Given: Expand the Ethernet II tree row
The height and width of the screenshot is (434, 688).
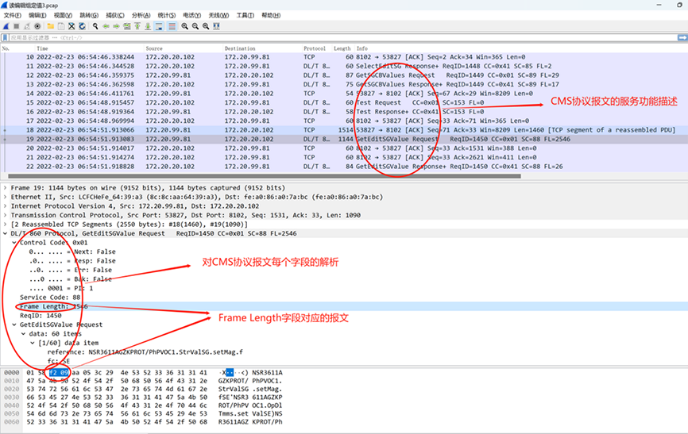Looking at the screenshot, I should tap(5, 197).
